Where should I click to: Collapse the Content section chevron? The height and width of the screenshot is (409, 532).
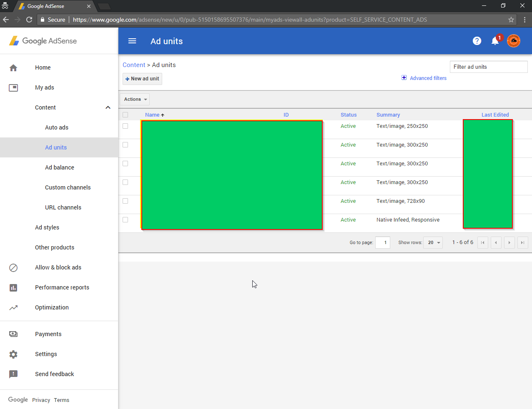[x=108, y=107]
